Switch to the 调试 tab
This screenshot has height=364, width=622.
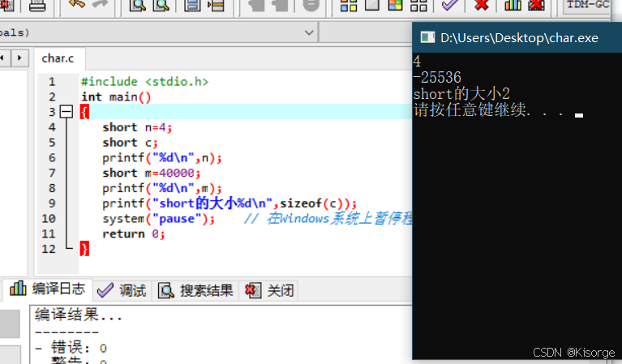point(122,291)
